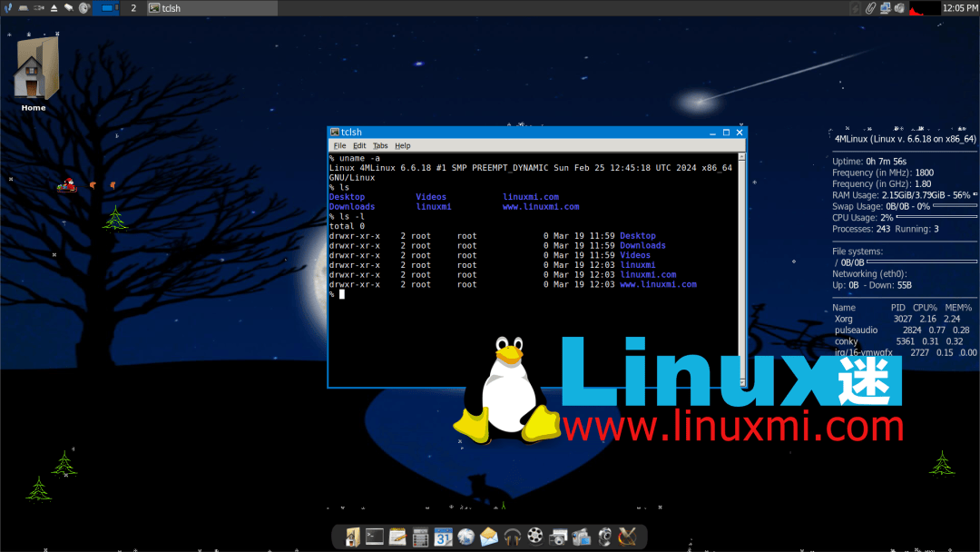This screenshot has width=980, height=552.
Task: Open the calculator from the dock
Action: click(x=420, y=537)
